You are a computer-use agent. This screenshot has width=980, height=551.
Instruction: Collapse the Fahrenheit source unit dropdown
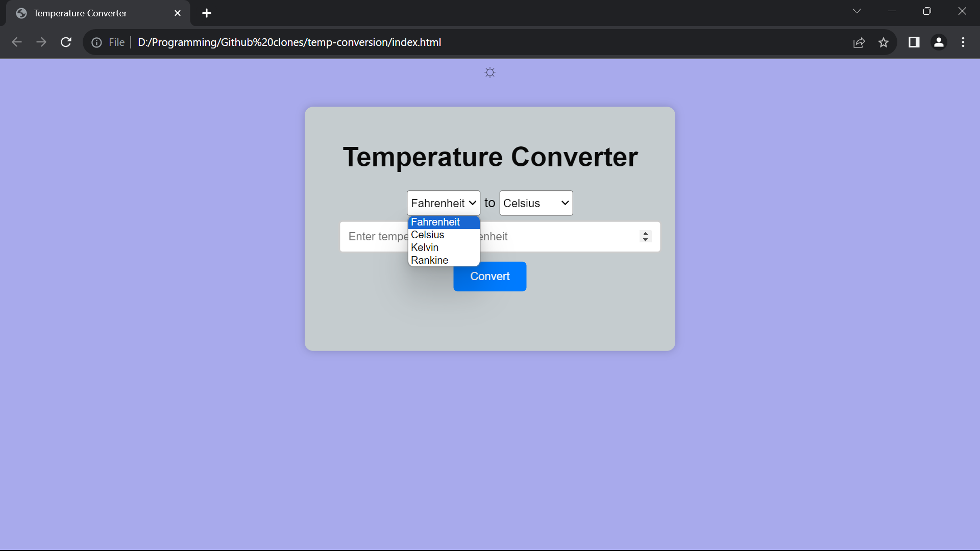[x=443, y=203]
